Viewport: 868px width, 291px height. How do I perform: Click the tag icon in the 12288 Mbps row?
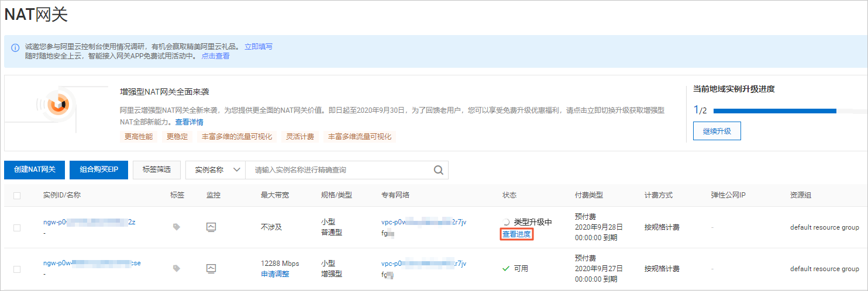(177, 268)
